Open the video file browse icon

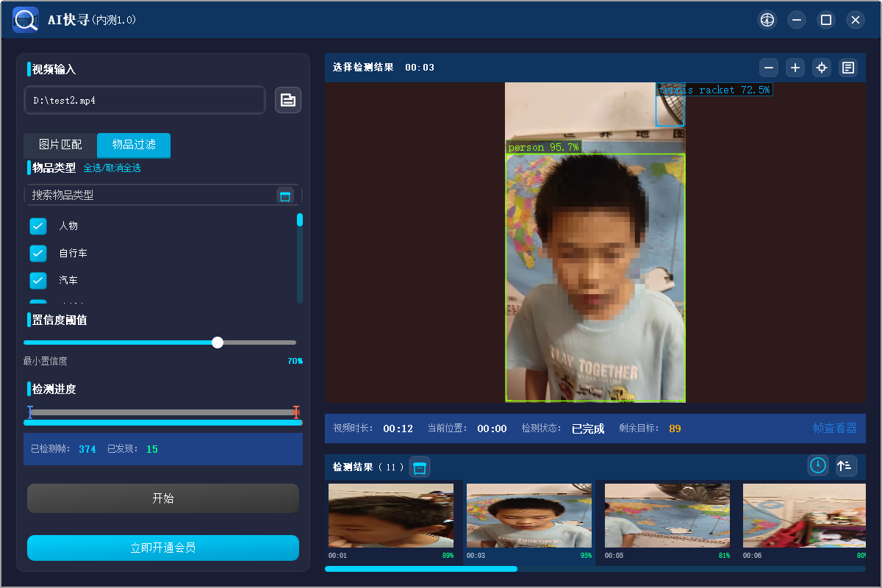[288, 100]
